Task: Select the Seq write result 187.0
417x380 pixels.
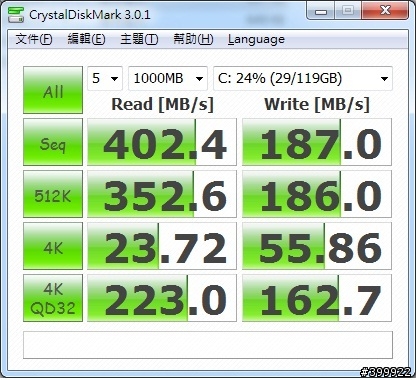Action: click(317, 142)
